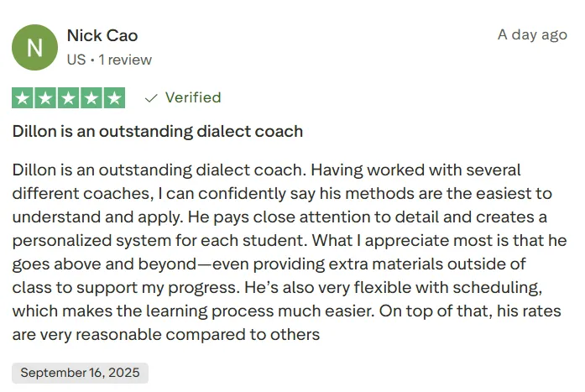The width and height of the screenshot is (585, 392).
Task: Click the 'September 16, 2025' date badge
Action: tap(81, 373)
